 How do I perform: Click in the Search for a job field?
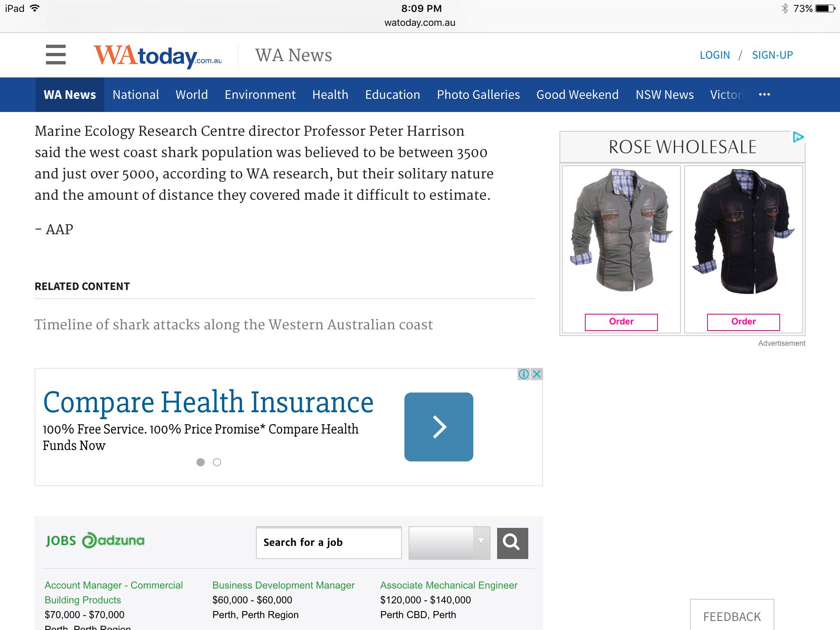[x=329, y=543]
